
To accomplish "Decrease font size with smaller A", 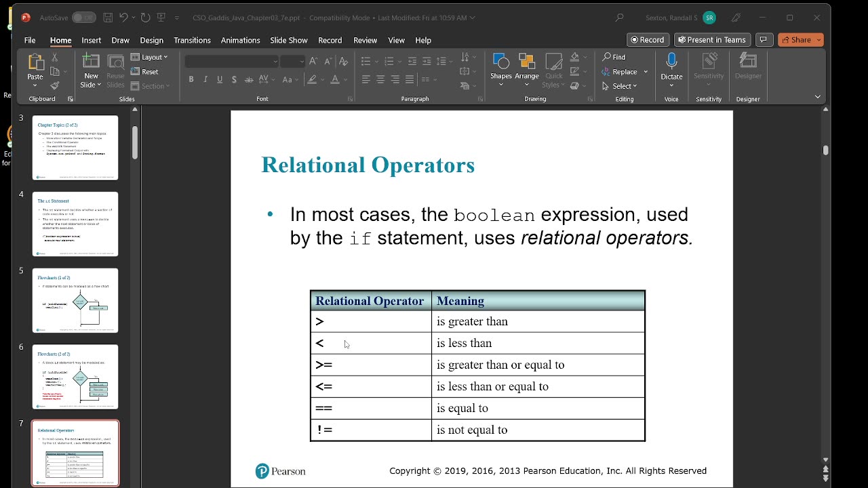I will click(x=327, y=61).
